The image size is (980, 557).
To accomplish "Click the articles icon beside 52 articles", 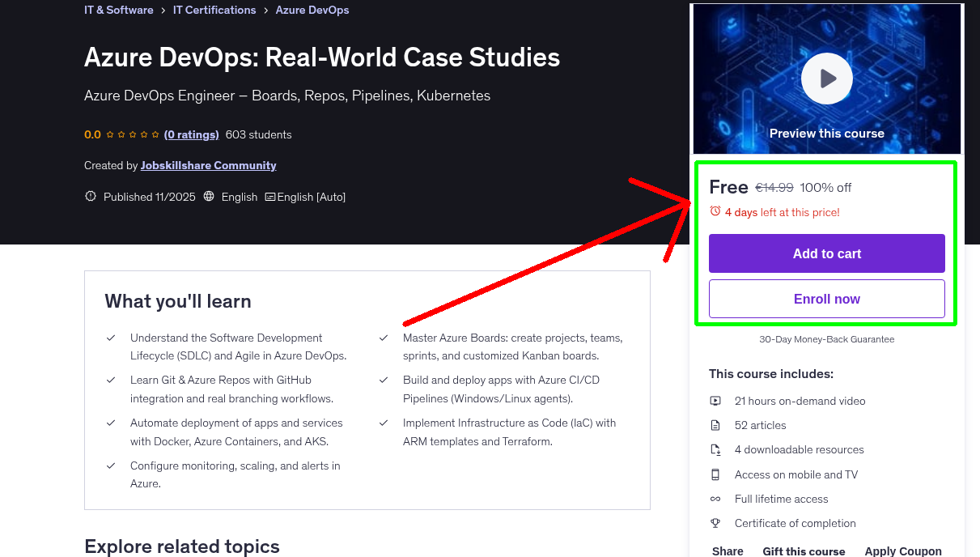I will [x=715, y=424].
